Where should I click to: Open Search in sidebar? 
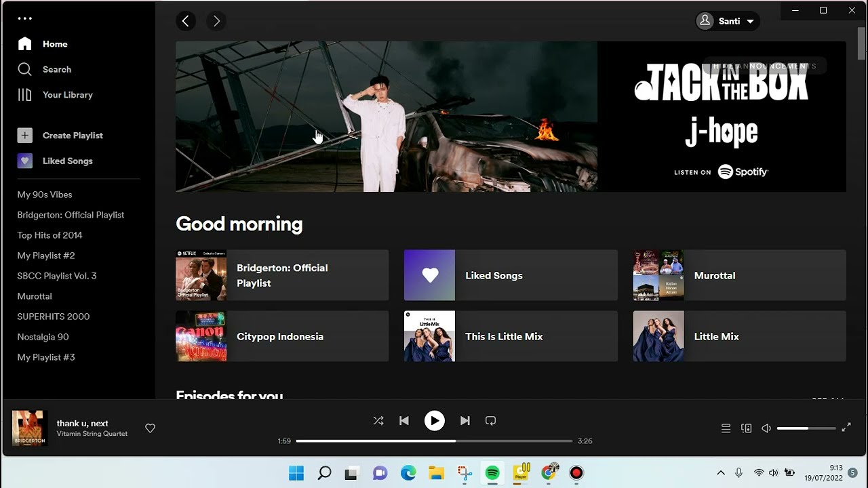pyautogui.click(x=44, y=69)
